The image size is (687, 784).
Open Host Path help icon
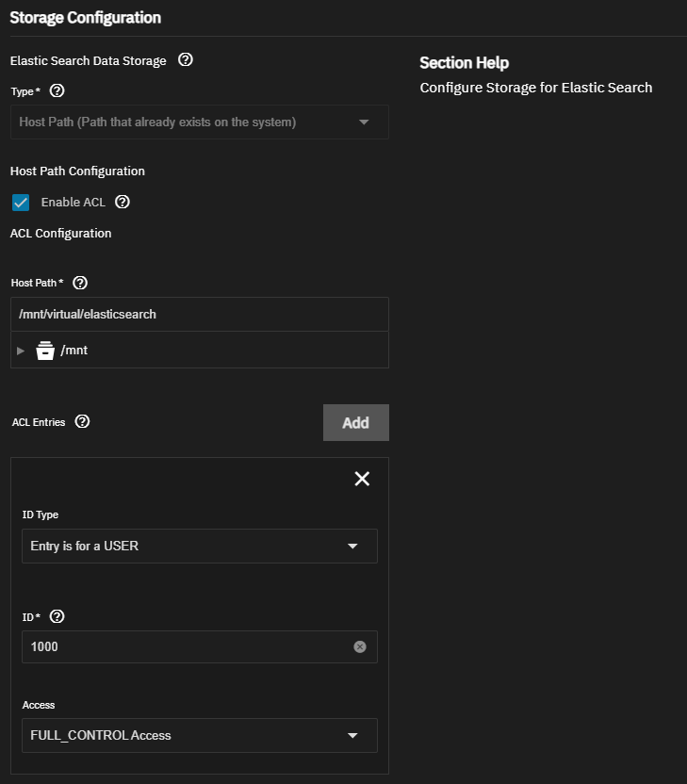click(x=80, y=283)
